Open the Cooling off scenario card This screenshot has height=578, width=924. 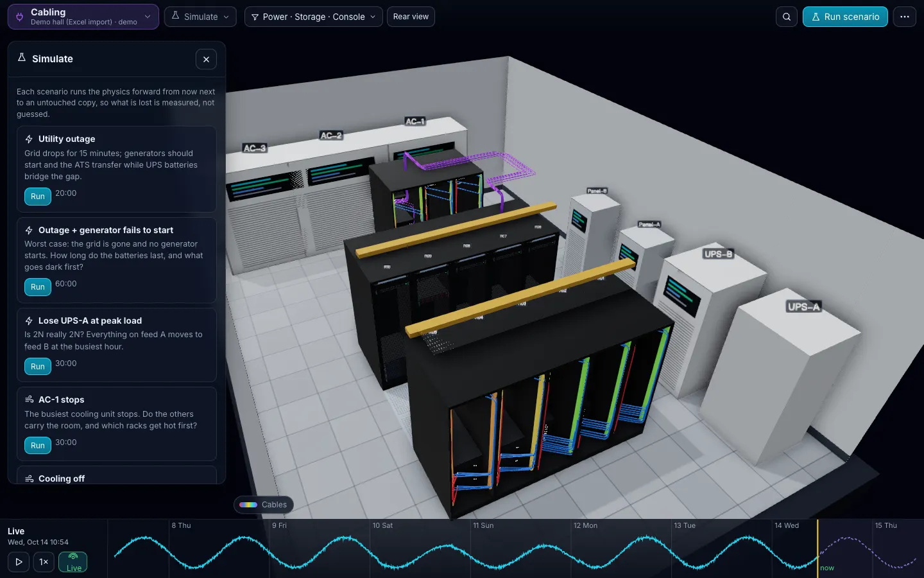[116, 475]
